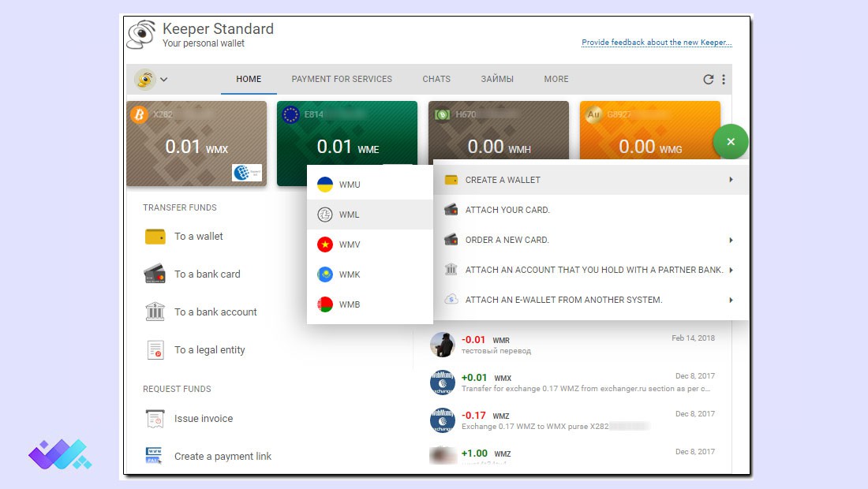The image size is (868, 489).
Task: Expand the profile avatar dropdown arrow
Action: click(164, 80)
